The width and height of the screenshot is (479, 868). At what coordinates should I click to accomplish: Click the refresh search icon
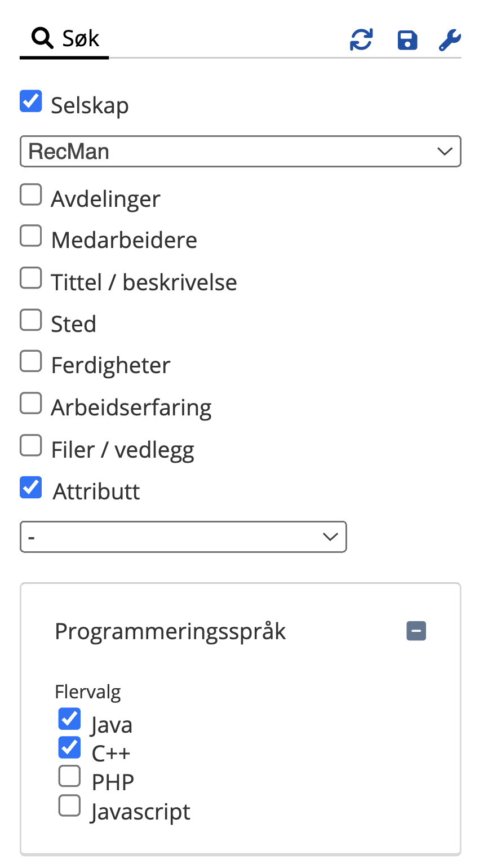(x=361, y=40)
